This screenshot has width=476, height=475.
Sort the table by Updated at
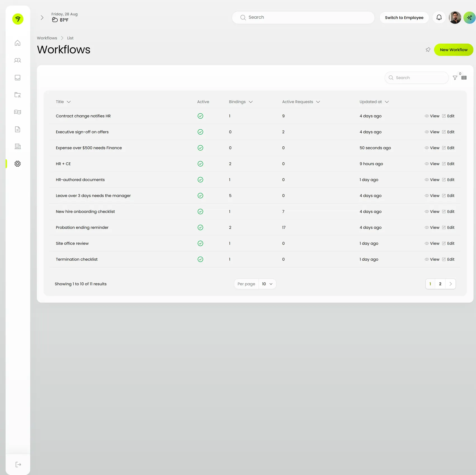(374, 102)
